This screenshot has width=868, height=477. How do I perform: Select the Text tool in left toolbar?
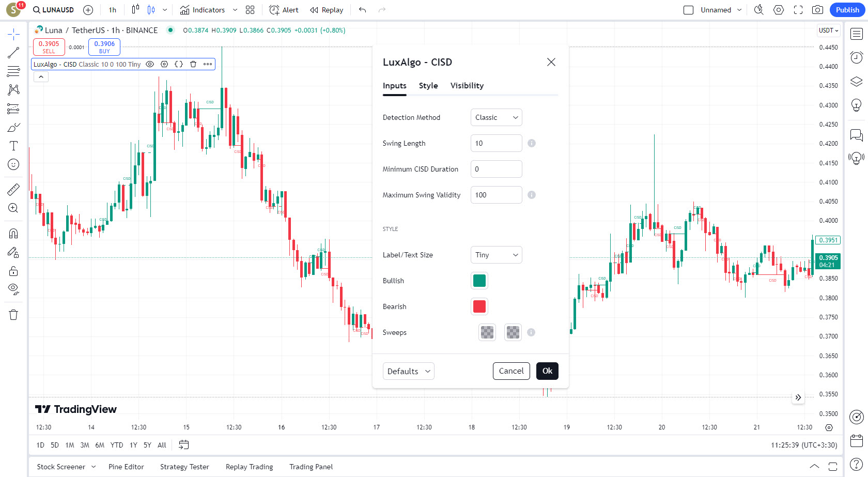(13, 146)
